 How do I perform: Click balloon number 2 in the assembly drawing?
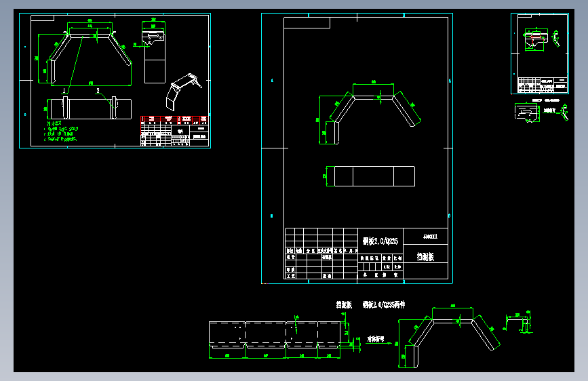coord(98,90)
